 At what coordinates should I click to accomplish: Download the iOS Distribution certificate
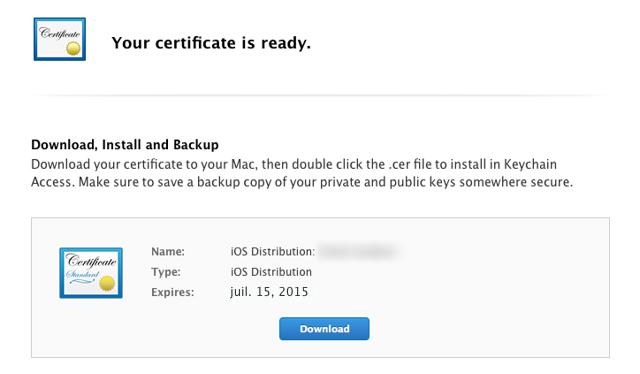click(x=324, y=329)
